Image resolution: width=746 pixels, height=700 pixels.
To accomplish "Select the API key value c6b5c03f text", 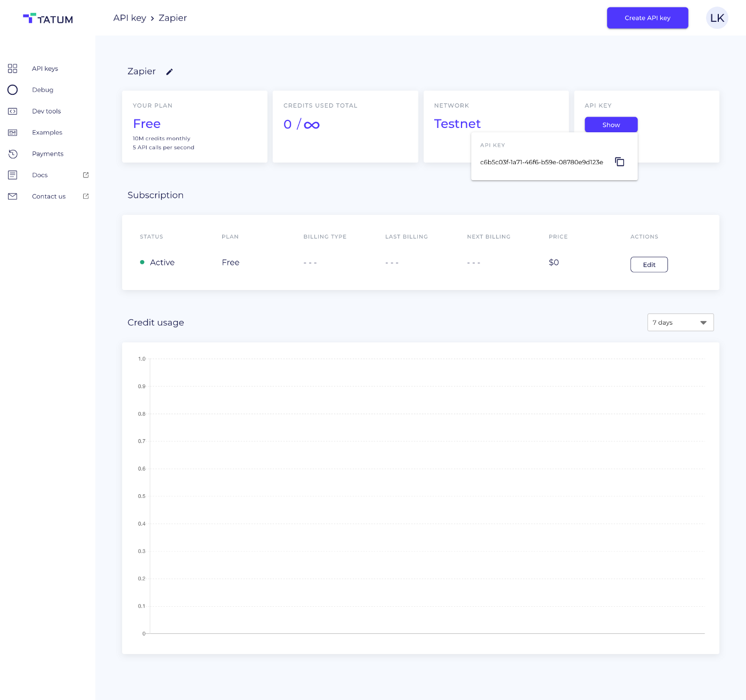I will (541, 162).
